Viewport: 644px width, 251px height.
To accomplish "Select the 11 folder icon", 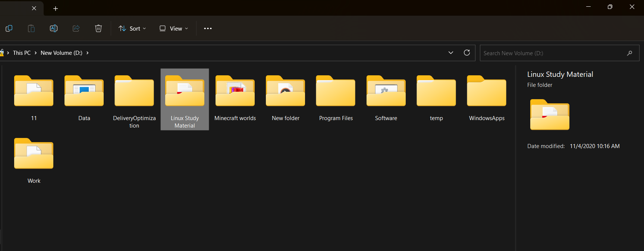I will coord(34,91).
